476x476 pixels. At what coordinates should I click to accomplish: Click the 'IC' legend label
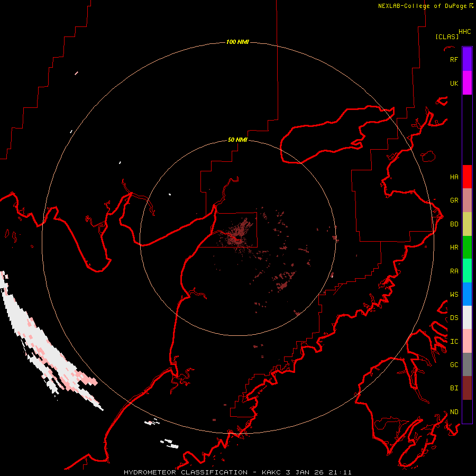[454, 341]
